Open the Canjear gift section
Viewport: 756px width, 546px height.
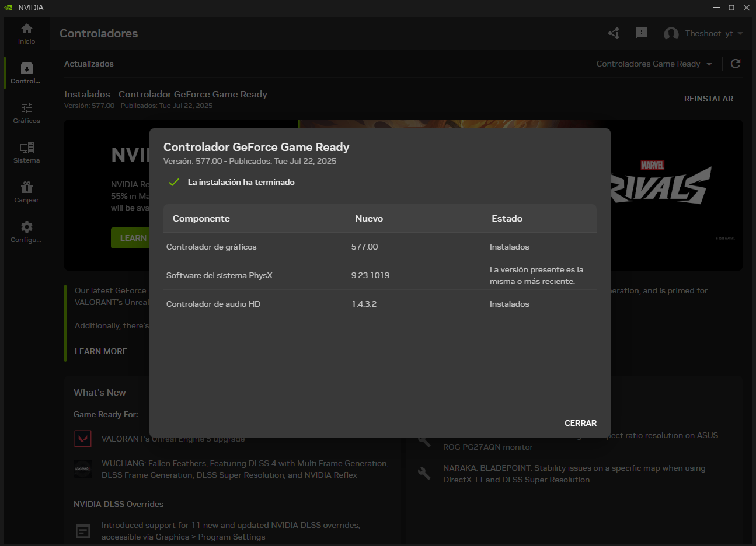point(26,192)
